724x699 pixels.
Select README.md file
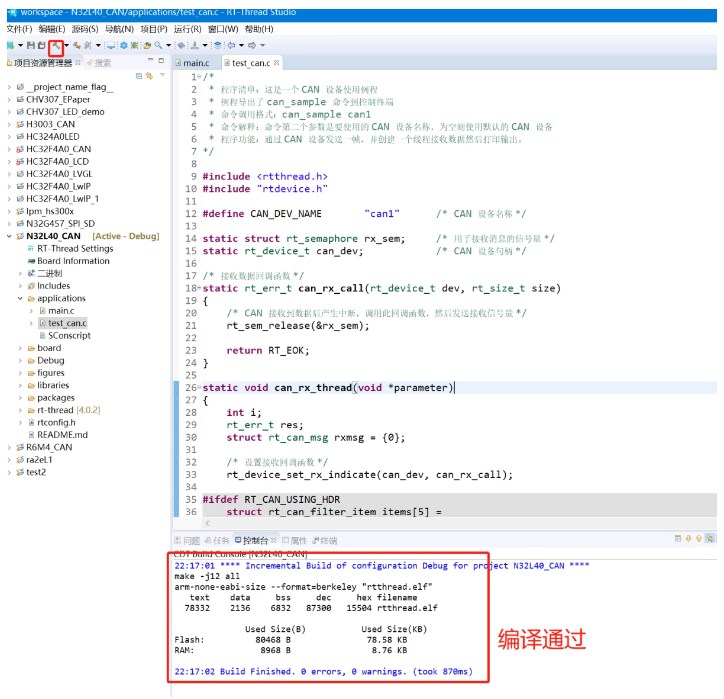pyautogui.click(x=58, y=435)
